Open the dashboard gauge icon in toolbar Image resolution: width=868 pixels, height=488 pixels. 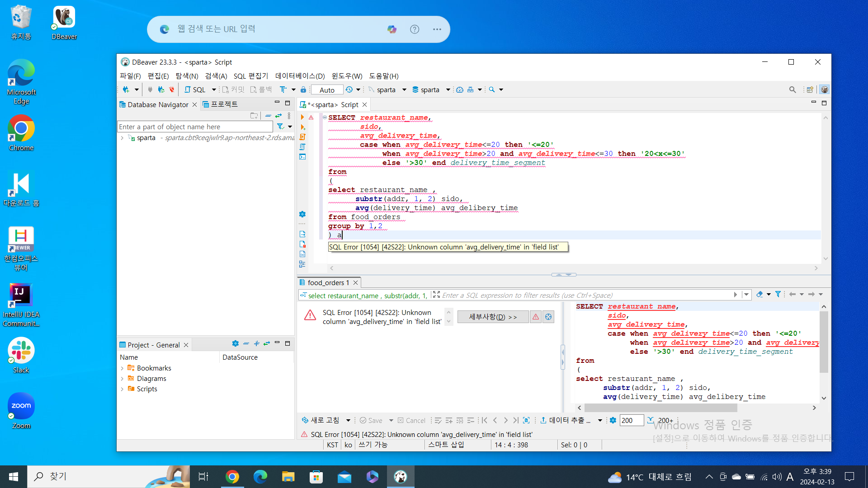click(460, 89)
